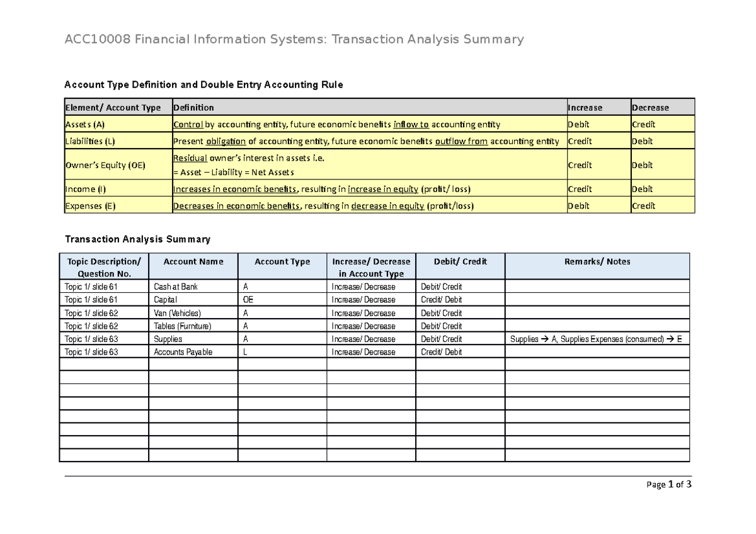
Task: Click the Page 1 of 3 footer text
Action: click(x=670, y=484)
